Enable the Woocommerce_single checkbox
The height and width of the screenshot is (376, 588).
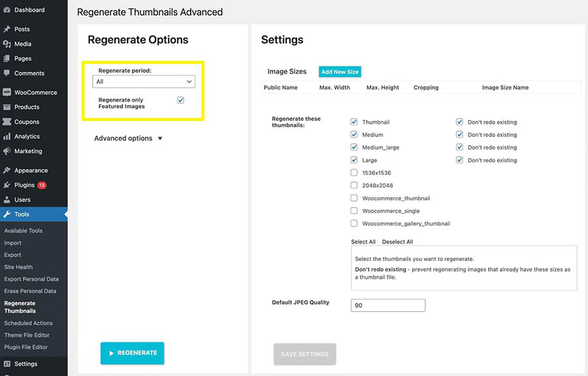[354, 211]
